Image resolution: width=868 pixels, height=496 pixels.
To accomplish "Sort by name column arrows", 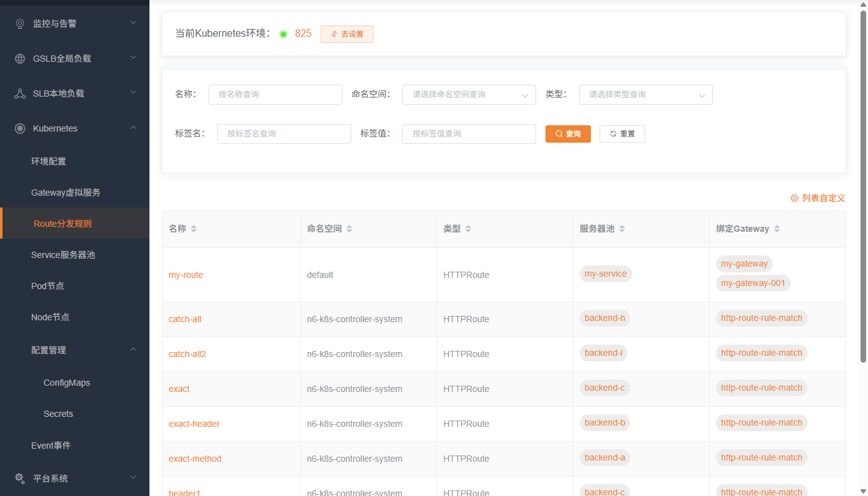I will click(x=194, y=229).
